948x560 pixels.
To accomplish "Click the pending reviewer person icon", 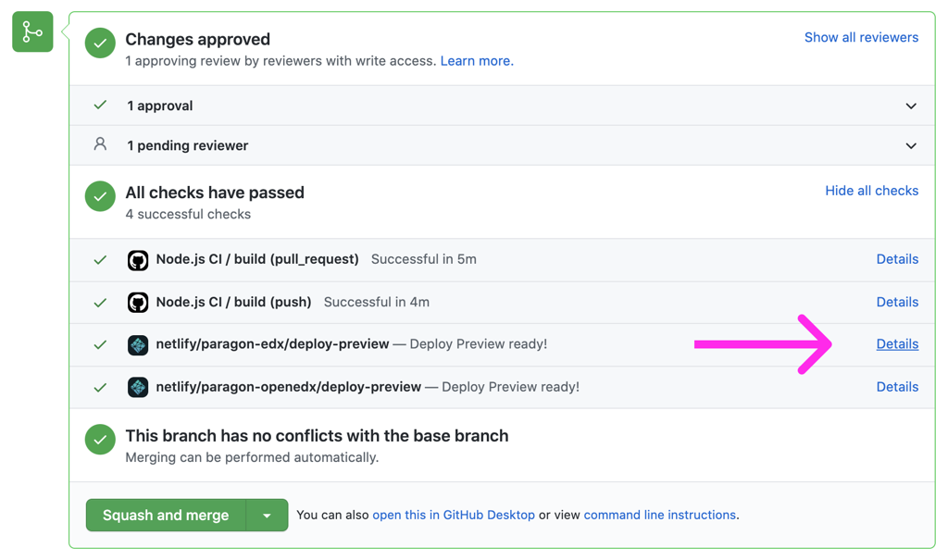I will point(100,143).
